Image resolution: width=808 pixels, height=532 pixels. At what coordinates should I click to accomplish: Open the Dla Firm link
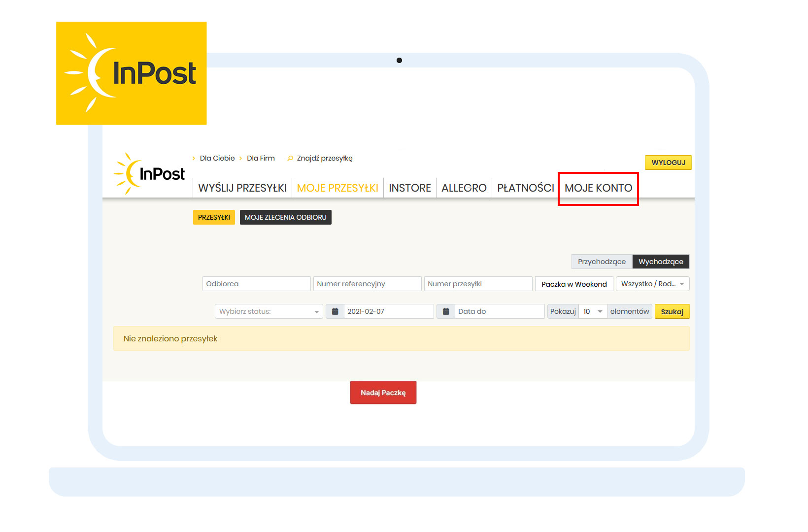261,158
